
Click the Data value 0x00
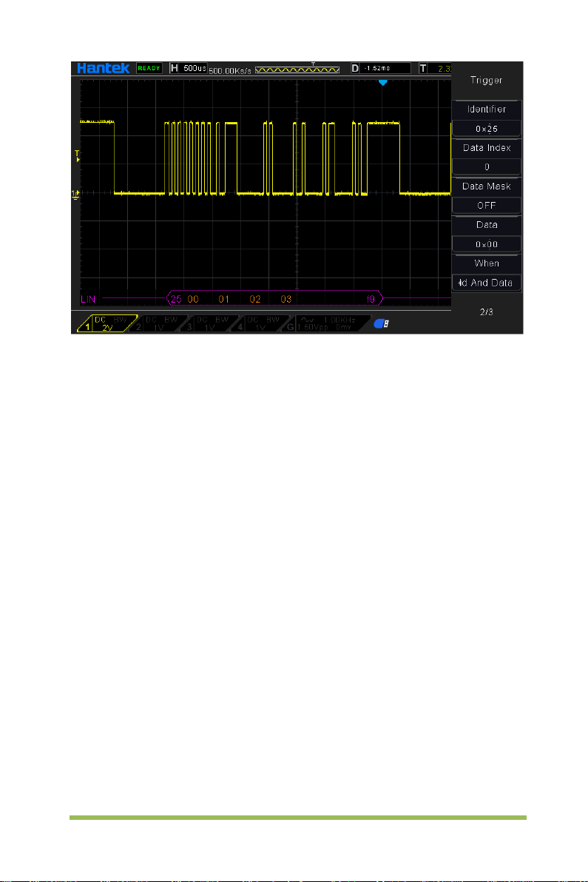click(x=487, y=244)
